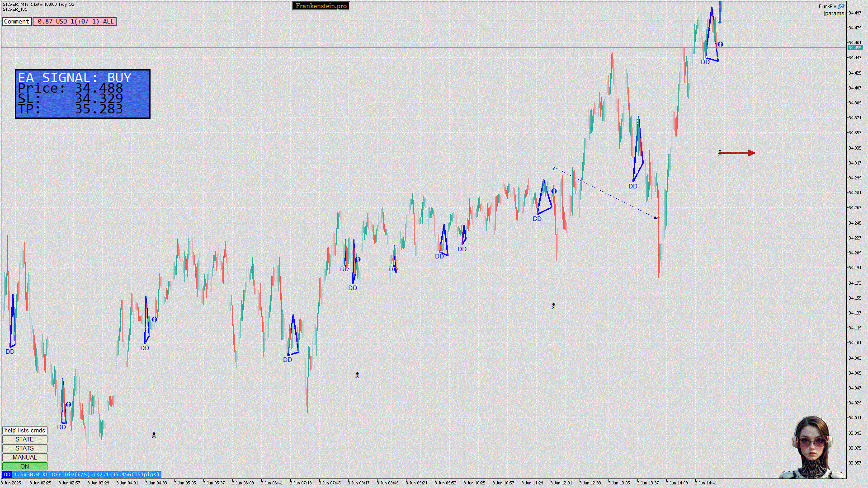Open the params button
The height and width of the screenshot is (488, 868).
(834, 14)
